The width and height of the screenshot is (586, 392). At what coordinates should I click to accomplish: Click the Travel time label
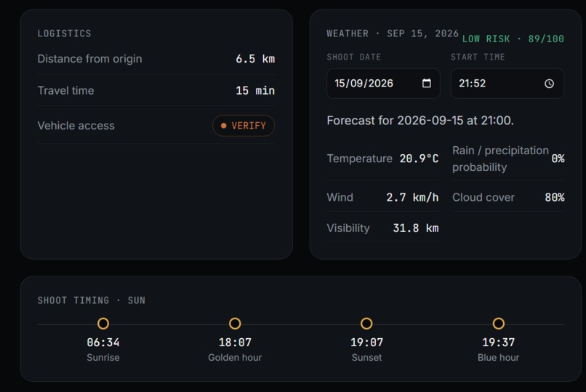pyautogui.click(x=65, y=90)
